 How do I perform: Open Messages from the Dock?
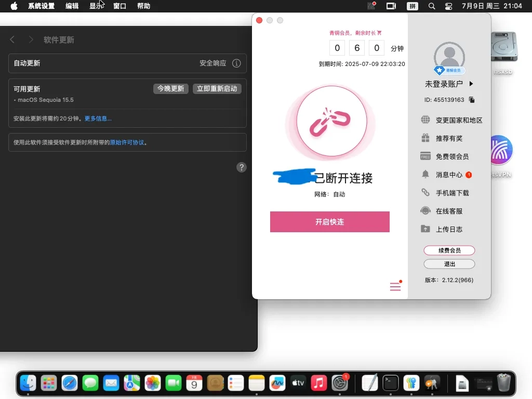90,383
